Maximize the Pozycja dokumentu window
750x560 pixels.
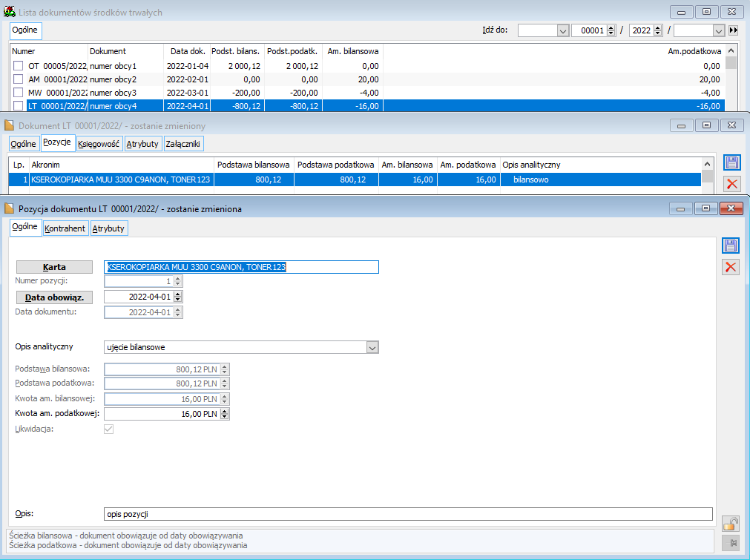705,208
